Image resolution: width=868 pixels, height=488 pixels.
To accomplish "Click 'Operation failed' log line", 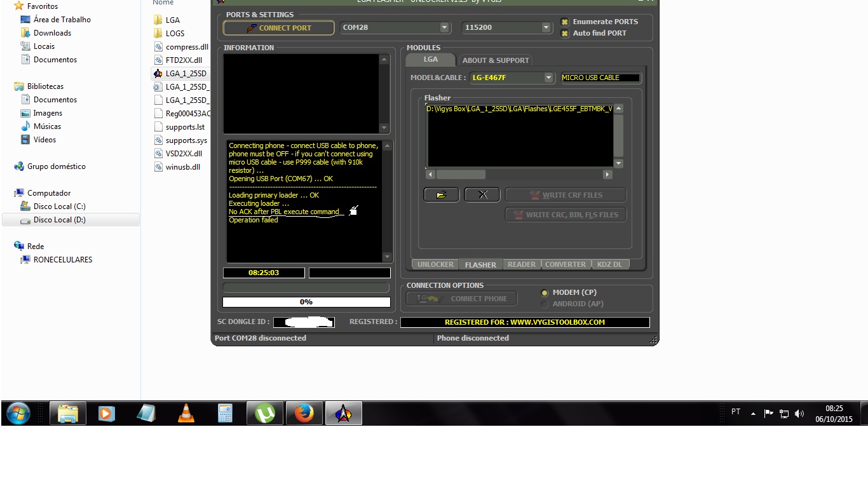I will point(254,220).
